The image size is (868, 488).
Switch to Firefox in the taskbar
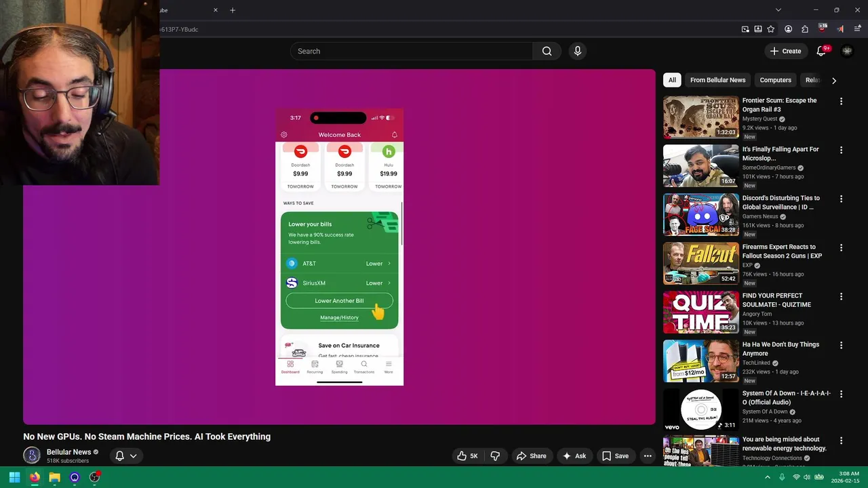35,477
